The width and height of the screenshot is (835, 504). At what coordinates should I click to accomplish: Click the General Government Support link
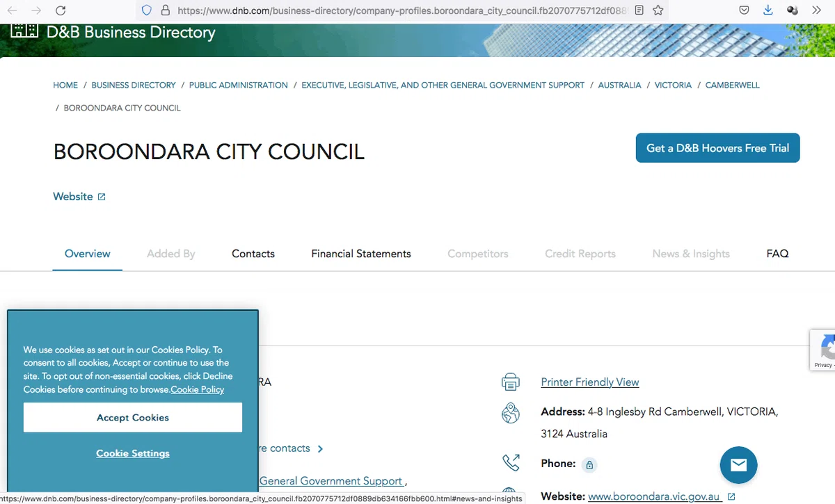point(331,481)
